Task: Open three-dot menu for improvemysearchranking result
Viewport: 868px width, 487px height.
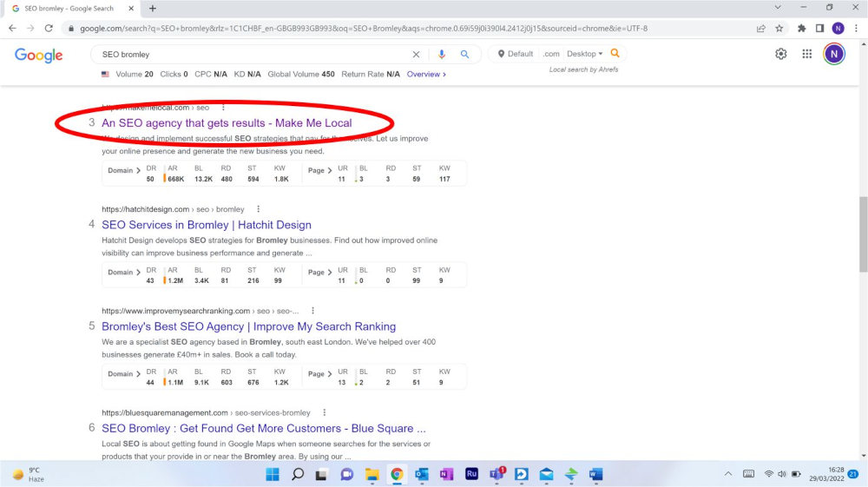Action: pyautogui.click(x=312, y=311)
